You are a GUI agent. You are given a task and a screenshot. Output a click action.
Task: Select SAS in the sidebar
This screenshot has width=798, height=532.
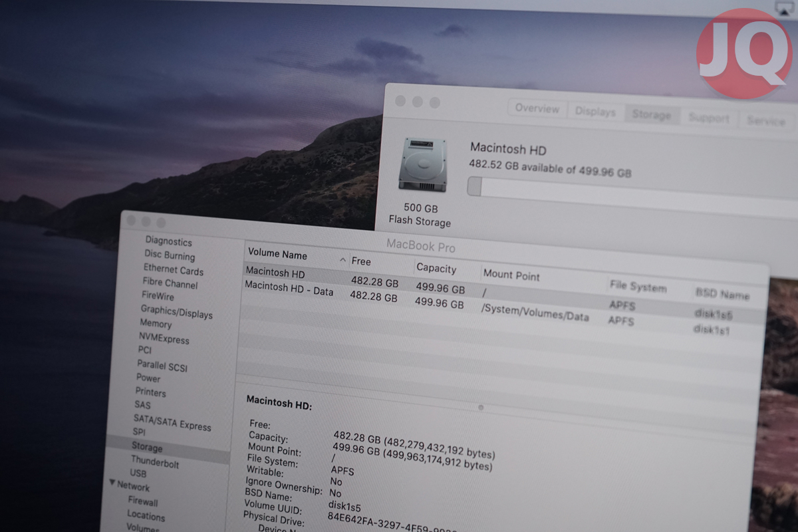point(142,405)
